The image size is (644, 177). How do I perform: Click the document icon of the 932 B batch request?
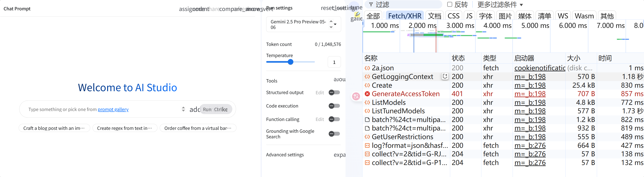click(x=367, y=128)
